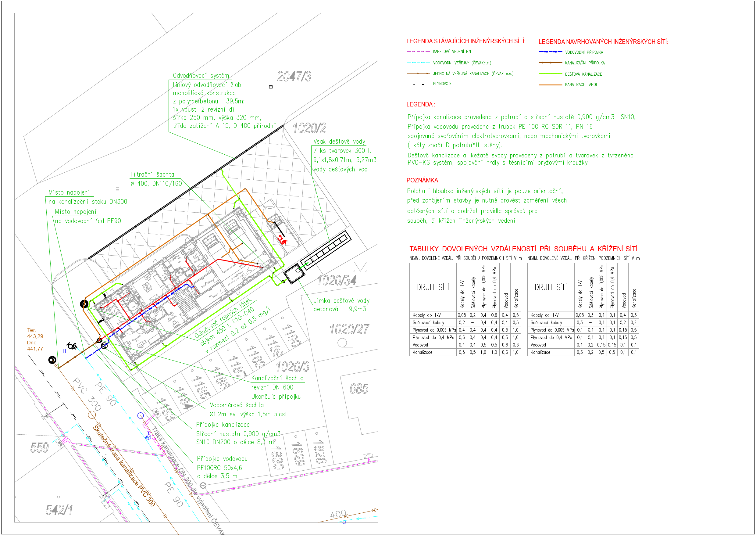Screen dimensions: 756x535
Task: Click the Jímka dešťové vody annotation text
Action: (341, 301)
